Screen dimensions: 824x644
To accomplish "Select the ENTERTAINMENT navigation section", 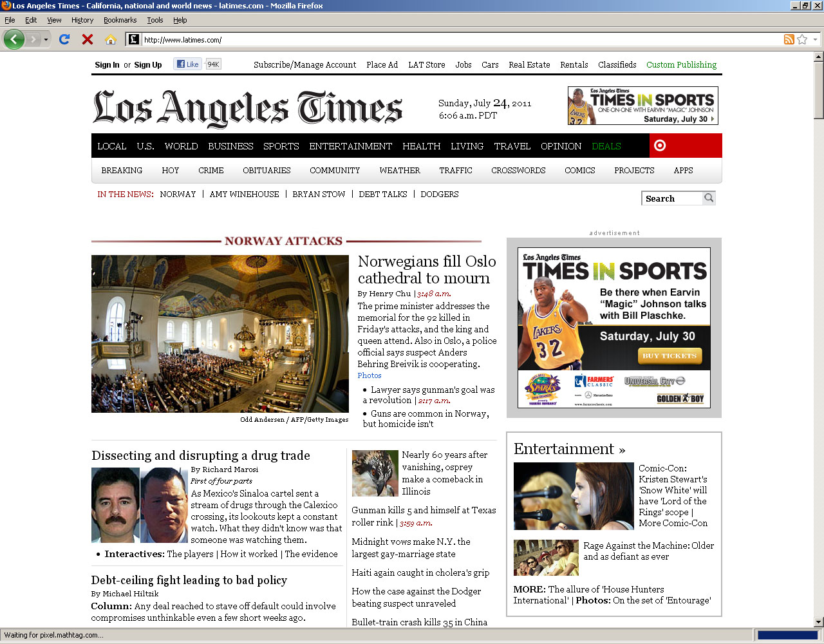I will pyautogui.click(x=351, y=146).
